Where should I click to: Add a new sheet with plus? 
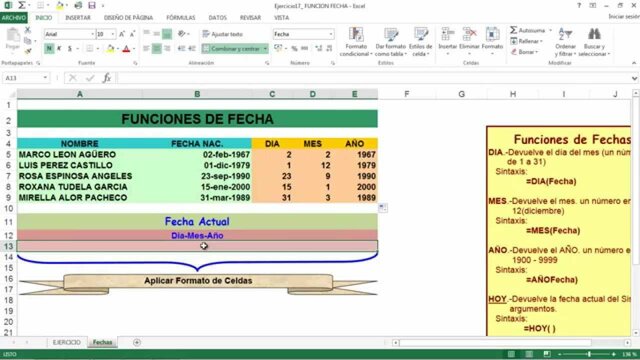pos(137,342)
